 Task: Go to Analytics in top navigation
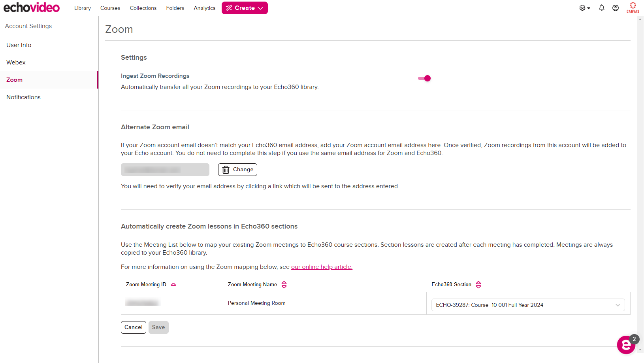tap(205, 8)
